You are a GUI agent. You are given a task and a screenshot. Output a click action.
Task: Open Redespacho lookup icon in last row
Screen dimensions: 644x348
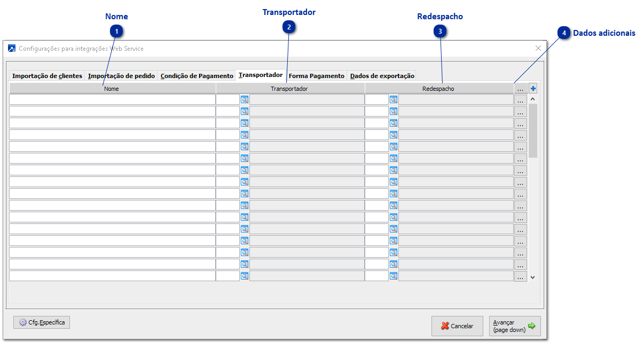point(394,276)
